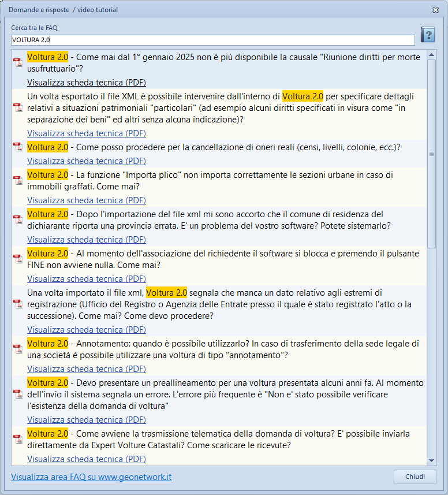Open 'Visualizza area FAQ su www.geonetwork.it' link
The width and height of the screenshot is (448, 495).
click(x=91, y=477)
